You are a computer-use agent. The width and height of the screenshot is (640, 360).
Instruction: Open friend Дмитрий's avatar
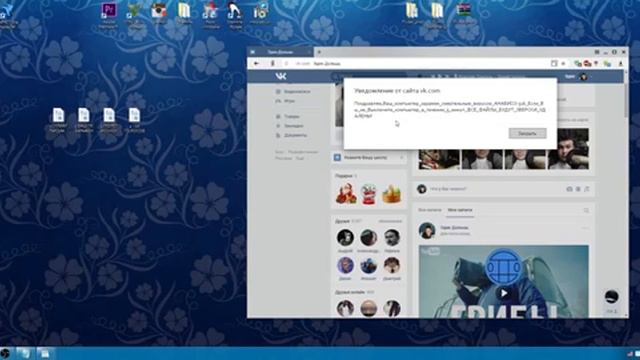(x=391, y=265)
